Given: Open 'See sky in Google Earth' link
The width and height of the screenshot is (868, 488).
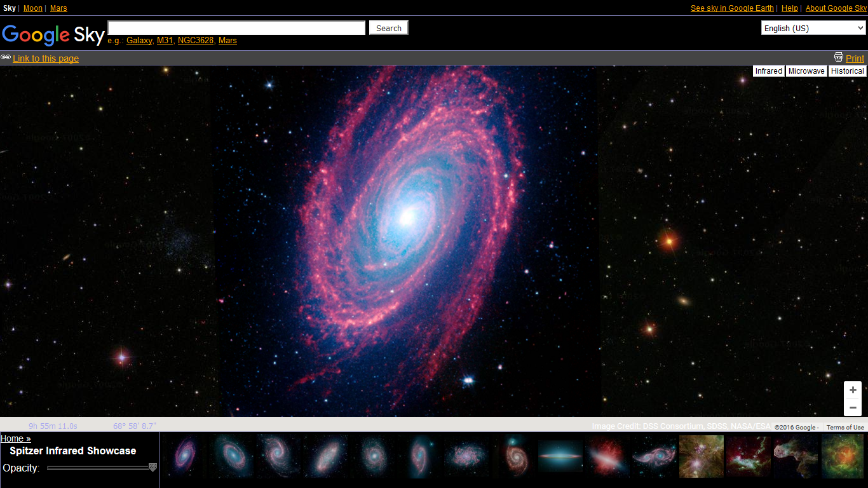Looking at the screenshot, I should [732, 8].
